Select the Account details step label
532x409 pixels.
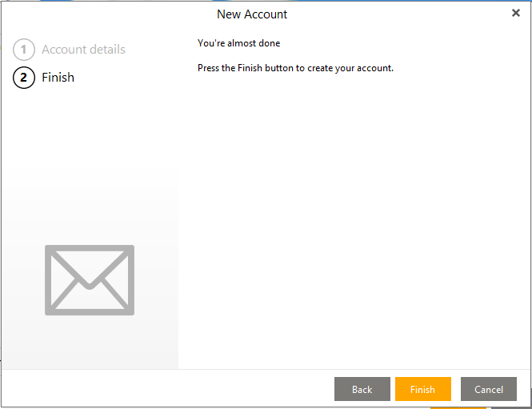(83, 50)
